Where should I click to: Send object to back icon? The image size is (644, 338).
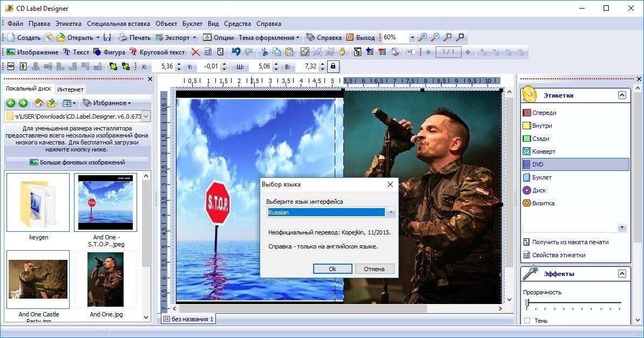125,66
